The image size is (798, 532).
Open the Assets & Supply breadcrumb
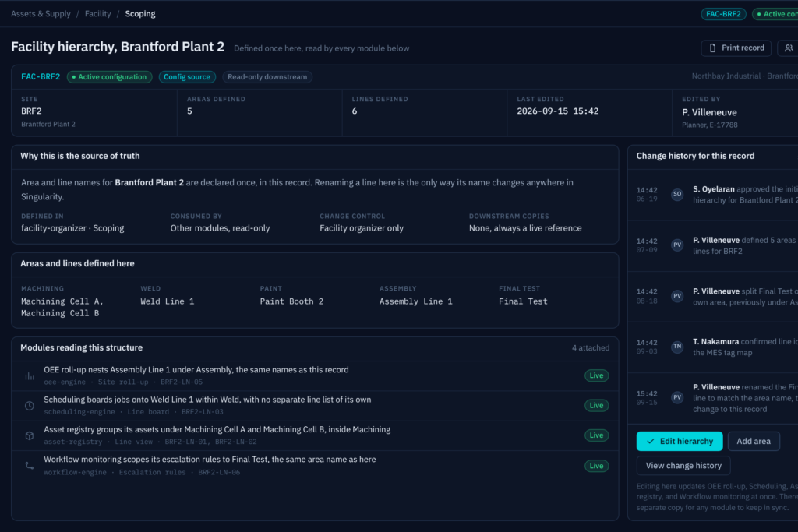(x=41, y=14)
